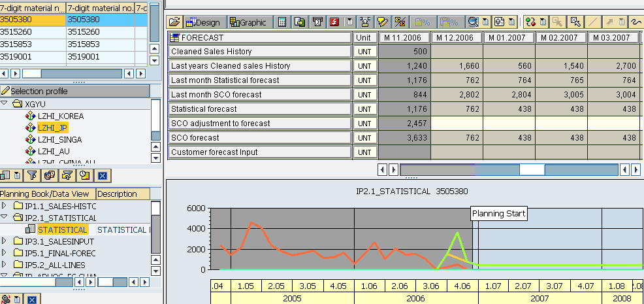Click the squiggly line icon at toolbar end

[x=637, y=22]
